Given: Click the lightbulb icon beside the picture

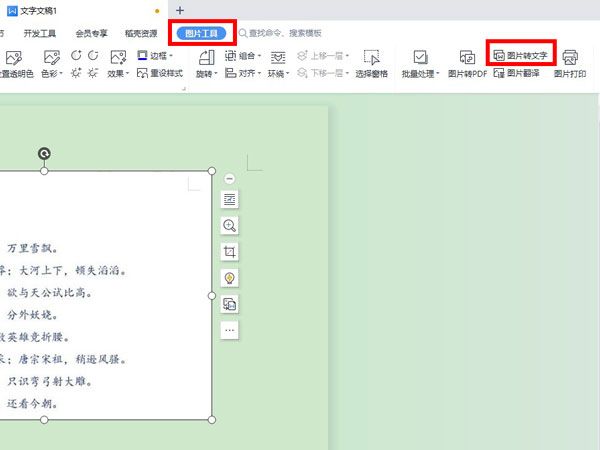Looking at the screenshot, I should pyautogui.click(x=230, y=278).
